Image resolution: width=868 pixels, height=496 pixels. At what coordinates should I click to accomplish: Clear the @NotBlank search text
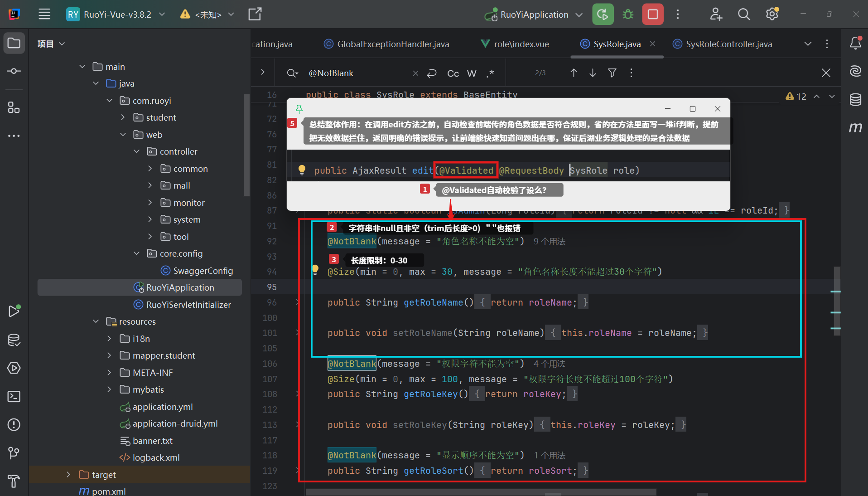pyautogui.click(x=415, y=73)
